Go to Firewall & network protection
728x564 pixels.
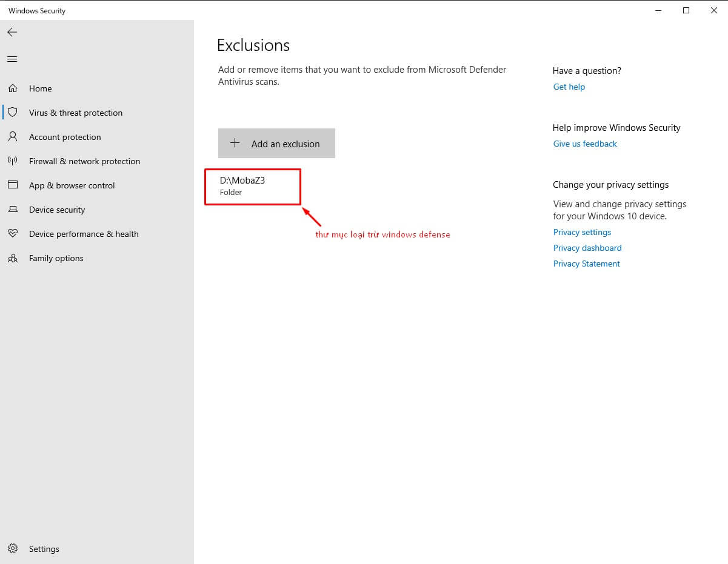coord(84,161)
